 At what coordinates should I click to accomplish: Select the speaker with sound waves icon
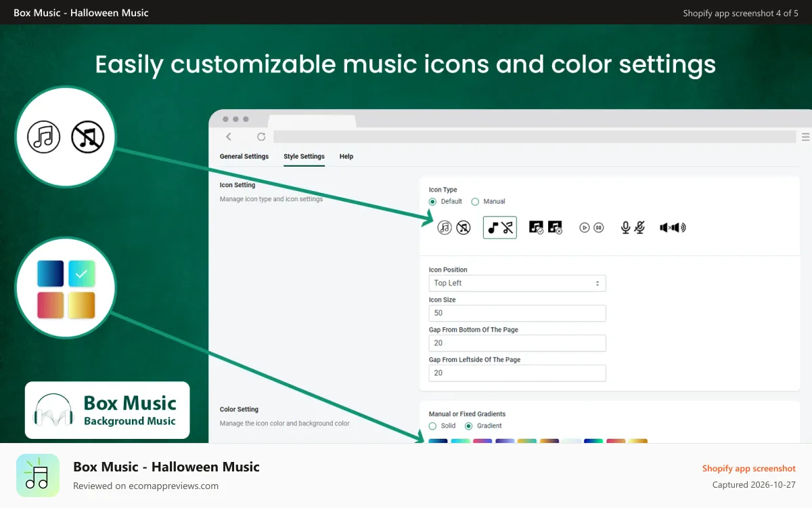pyautogui.click(x=680, y=228)
